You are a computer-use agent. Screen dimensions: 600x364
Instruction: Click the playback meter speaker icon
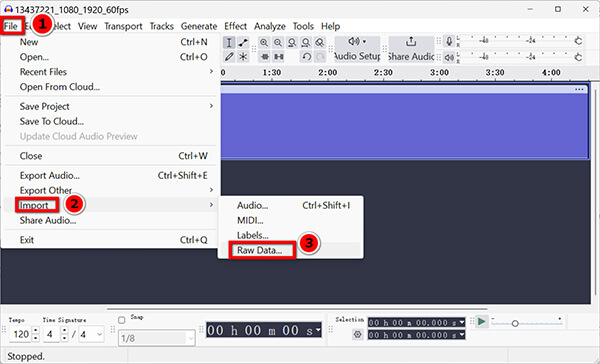pyautogui.click(x=449, y=57)
